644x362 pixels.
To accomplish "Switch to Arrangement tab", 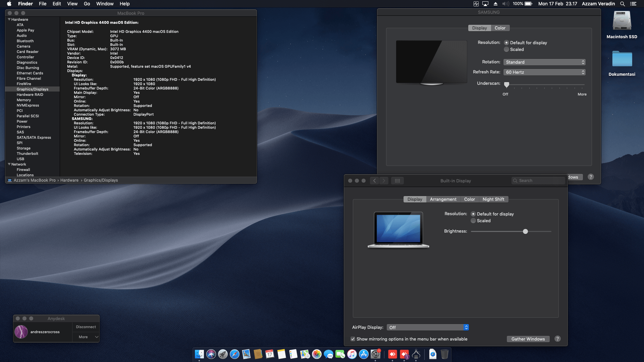I will tap(443, 199).
